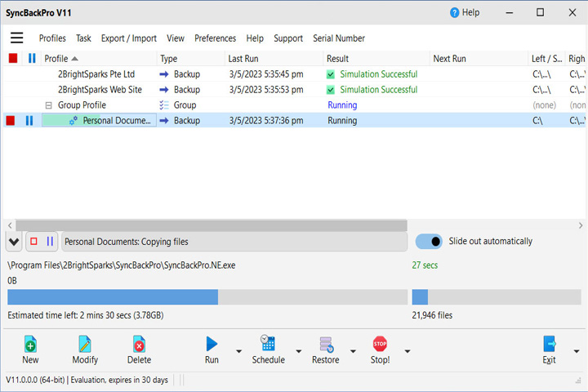588x392 pixels.
Task: Click green check icon for 2BrightSparks Pte Ltd result
Action: tap(331, 74)
